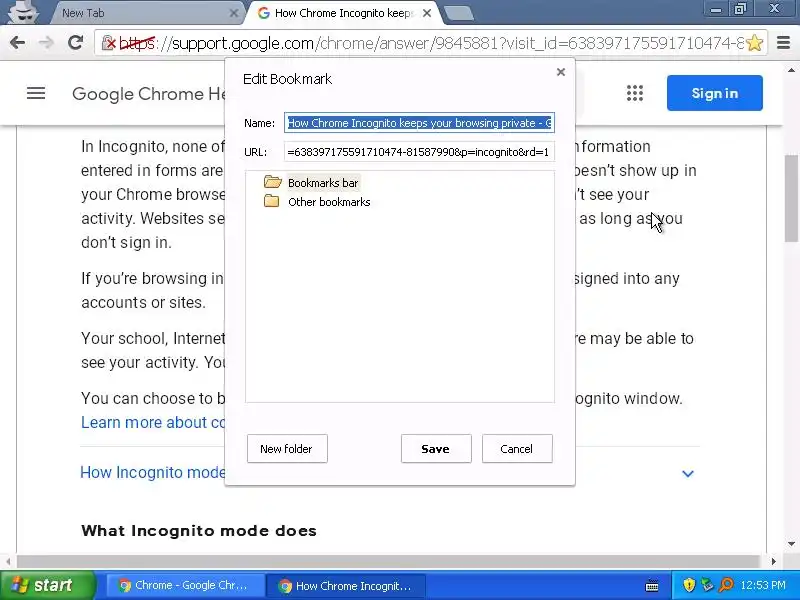Click the browser Back arrow
Image resolution: width=800 pixels, height=600 pixels.
tap(17, 43)
